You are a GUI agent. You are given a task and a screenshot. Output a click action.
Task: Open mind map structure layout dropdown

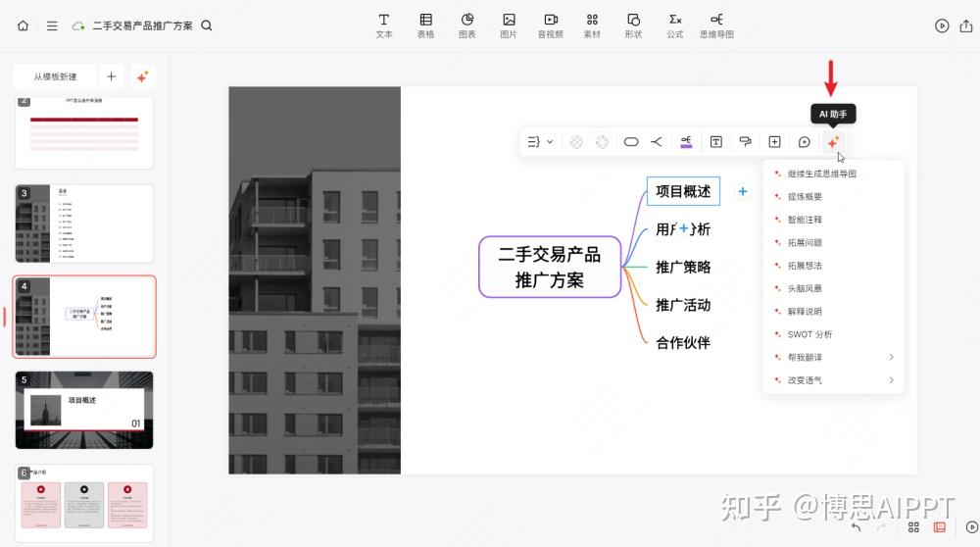pyautogui.click(x=540, y=142)
